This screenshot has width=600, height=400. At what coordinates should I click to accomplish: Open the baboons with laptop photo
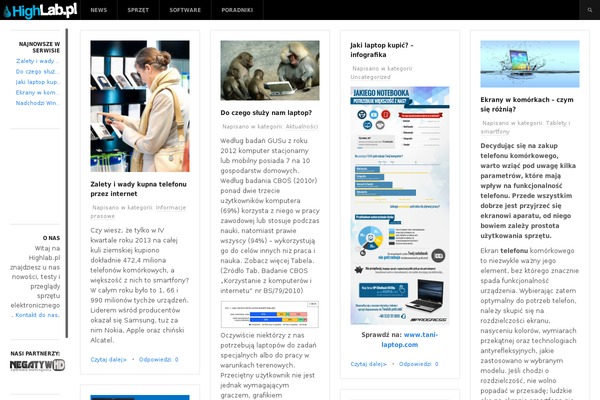(x=270, y=70)
